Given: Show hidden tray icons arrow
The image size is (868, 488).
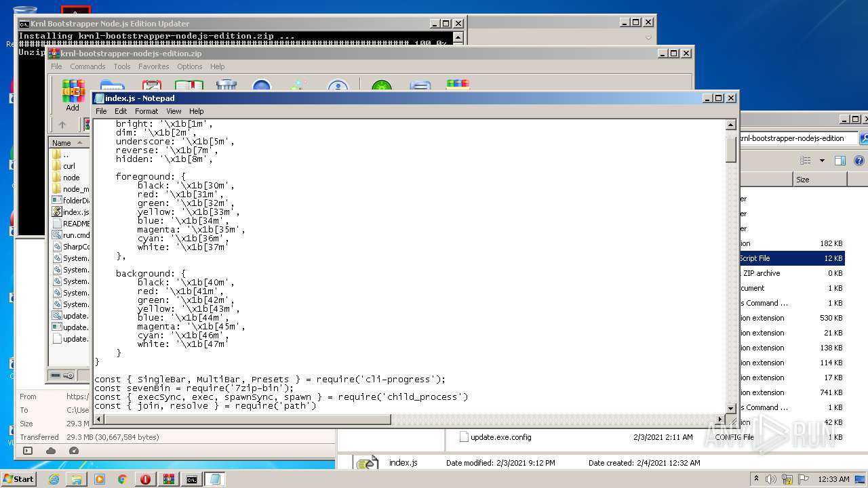Looking at the screenshot, I should (756, 479).
